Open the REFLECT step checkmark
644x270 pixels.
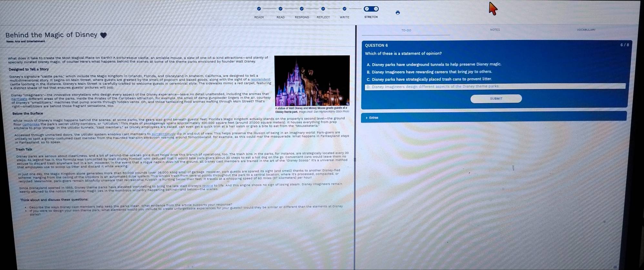coord(323,9)
